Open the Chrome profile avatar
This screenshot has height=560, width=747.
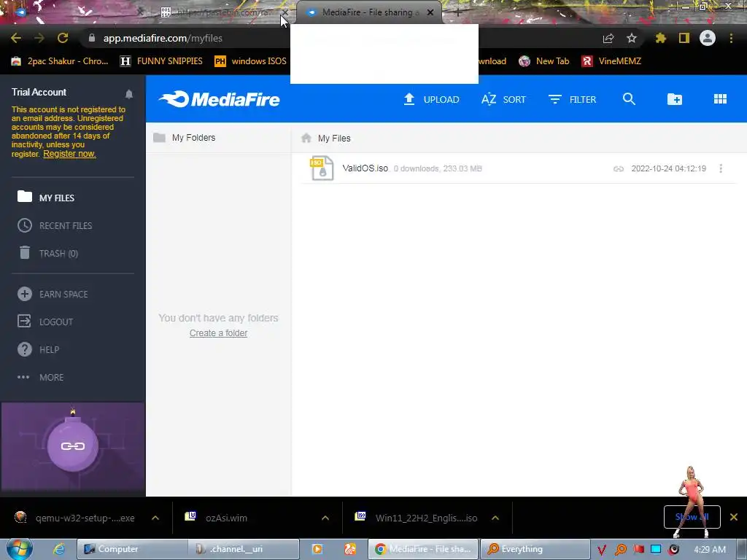pyautogui.click(x=708, y=38)
